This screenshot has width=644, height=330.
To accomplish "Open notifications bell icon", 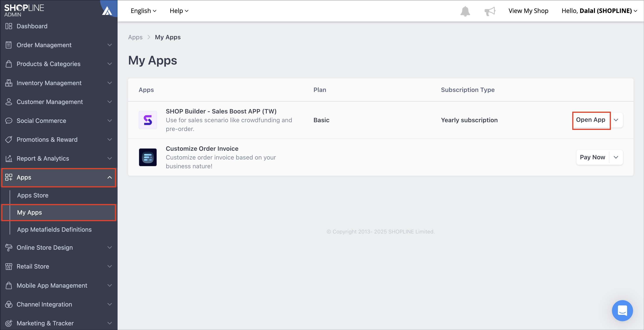I will 465,11.
